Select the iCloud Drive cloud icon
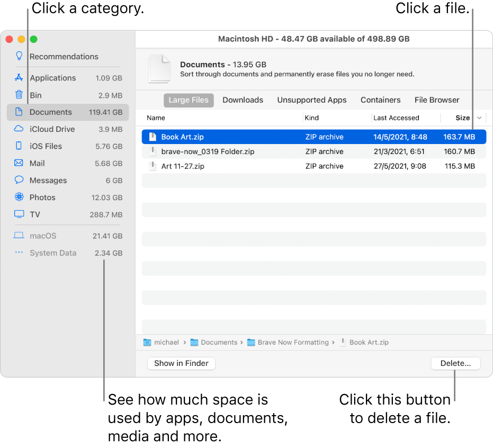The width and height of the screenshot is (493, 448). (x=19, y=129)
